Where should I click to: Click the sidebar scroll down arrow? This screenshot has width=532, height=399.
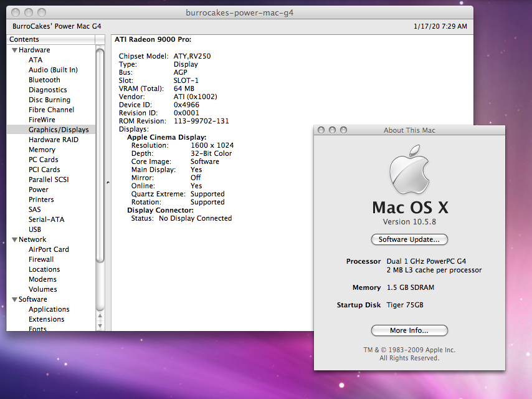tap(100, 325)
